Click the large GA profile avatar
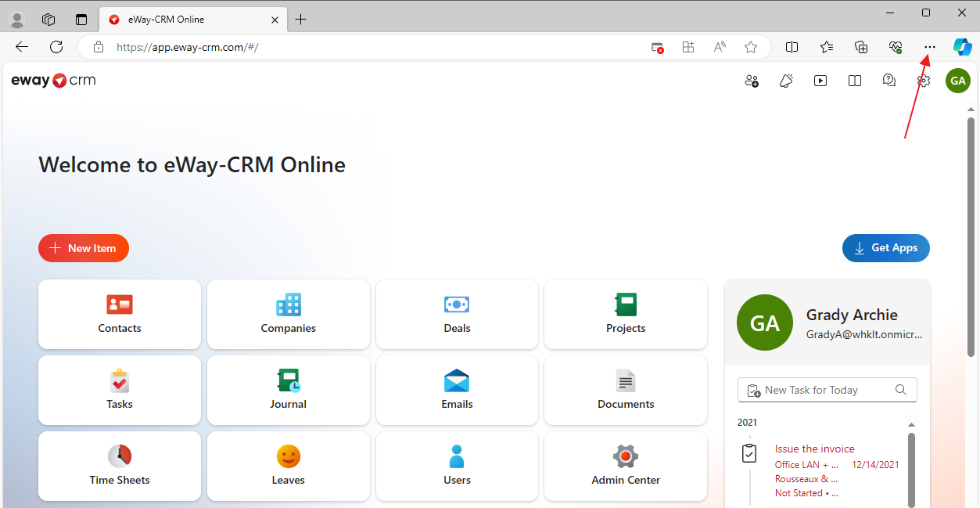This screenshot has width=980, height=508. [765, 323]
